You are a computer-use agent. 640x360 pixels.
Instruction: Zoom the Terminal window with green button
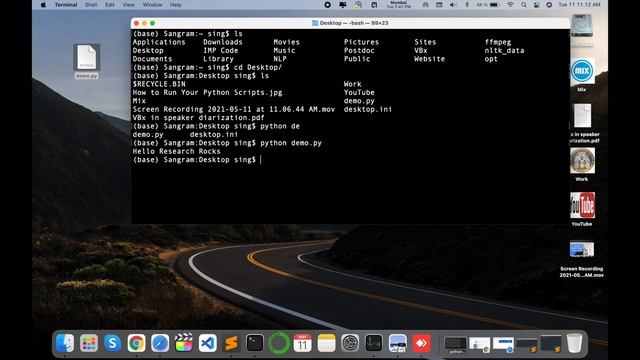[152, 23]
